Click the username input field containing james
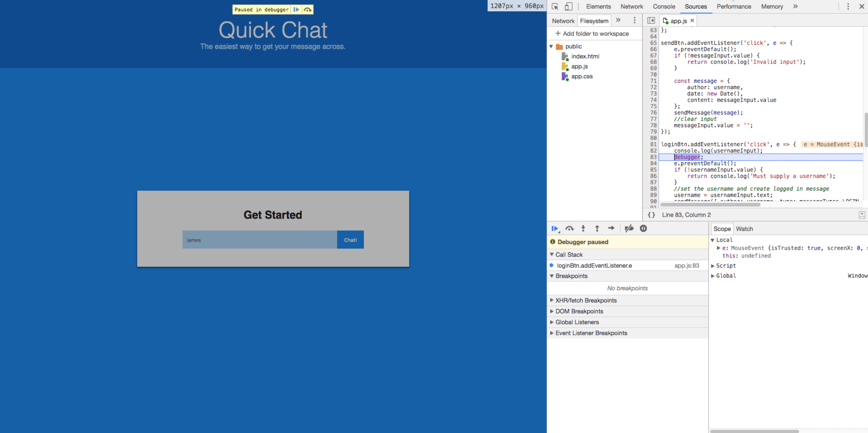Image resolution: width=868 pixels, height=433 pixels. coord(259,239)
